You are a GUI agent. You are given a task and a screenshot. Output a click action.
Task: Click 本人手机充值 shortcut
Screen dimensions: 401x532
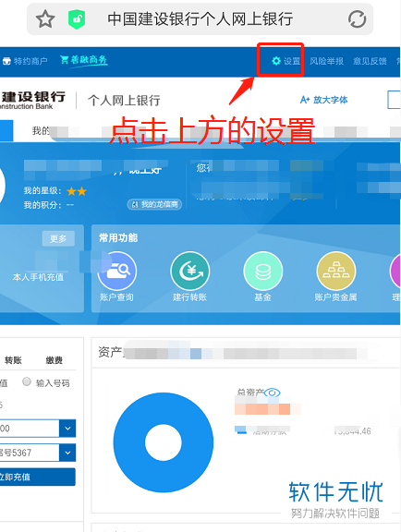[x=38, y=277]
